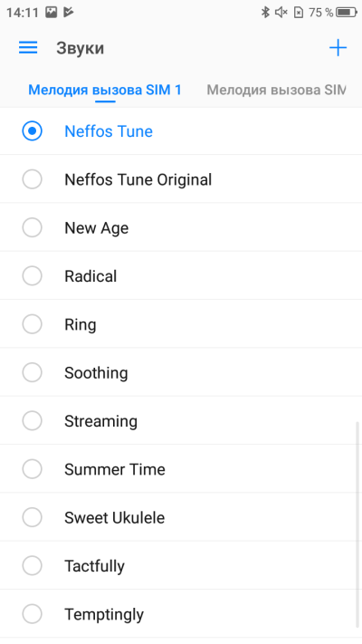Pick the Radical ringtone radio button
The width and height of the screenshot is (362, 644).
coord(32,275)
